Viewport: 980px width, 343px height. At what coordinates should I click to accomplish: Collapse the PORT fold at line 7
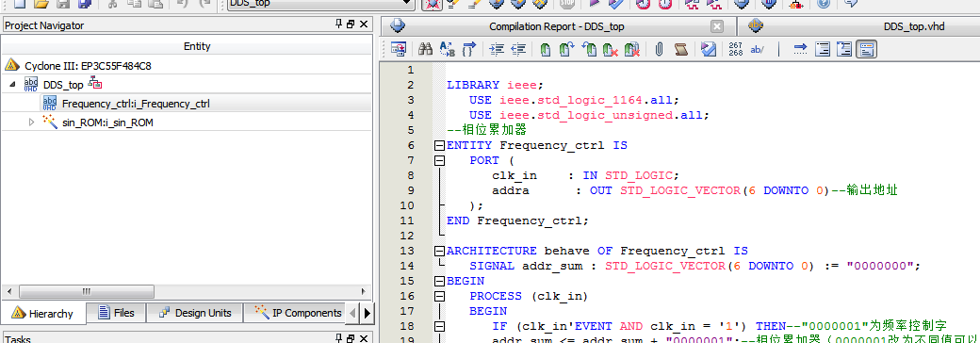coord(439,160)
